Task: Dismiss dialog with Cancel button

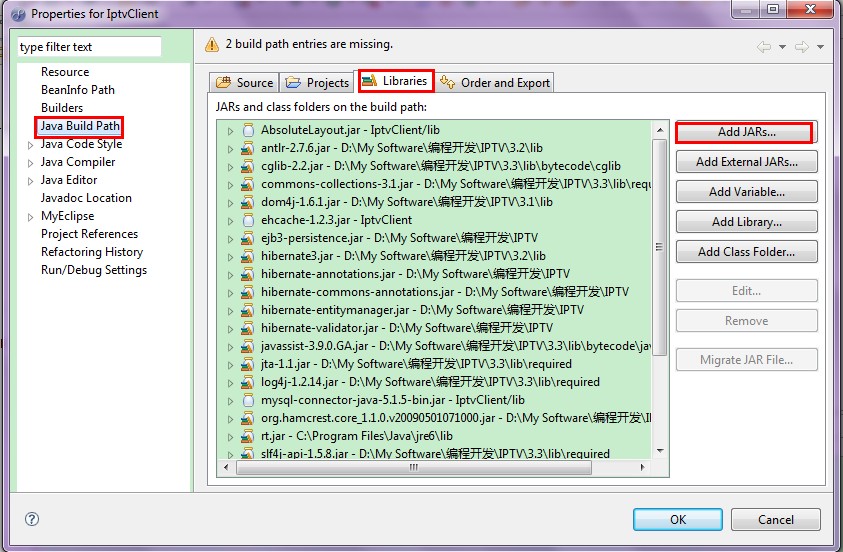Action: point(775,519)
